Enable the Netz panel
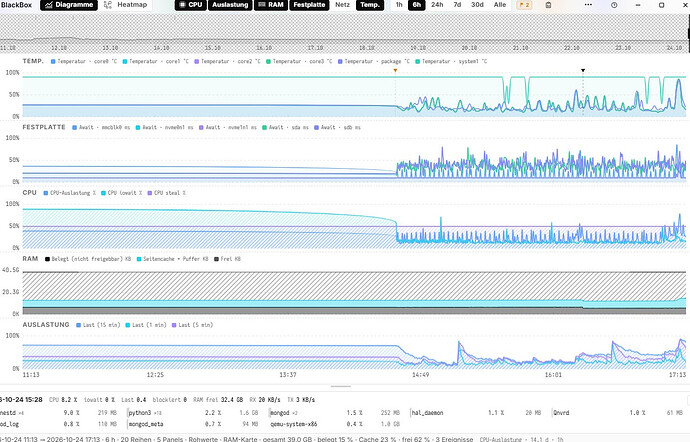690x442 pixels. click(x=342, y=5)
